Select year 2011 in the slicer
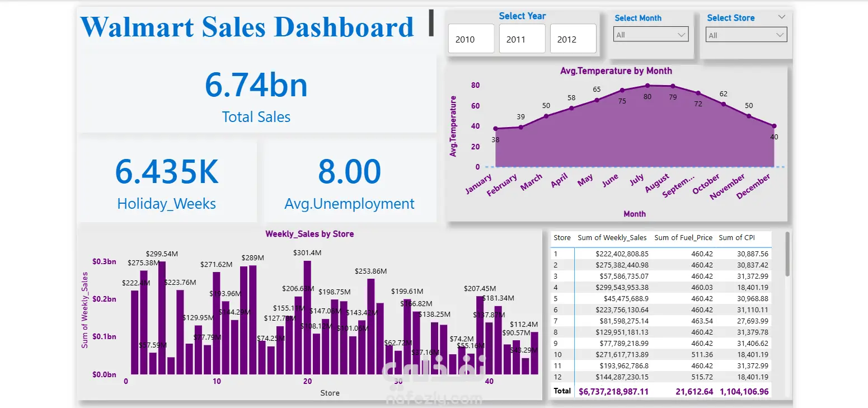The image size is (868, 408). tap(522, 39)
